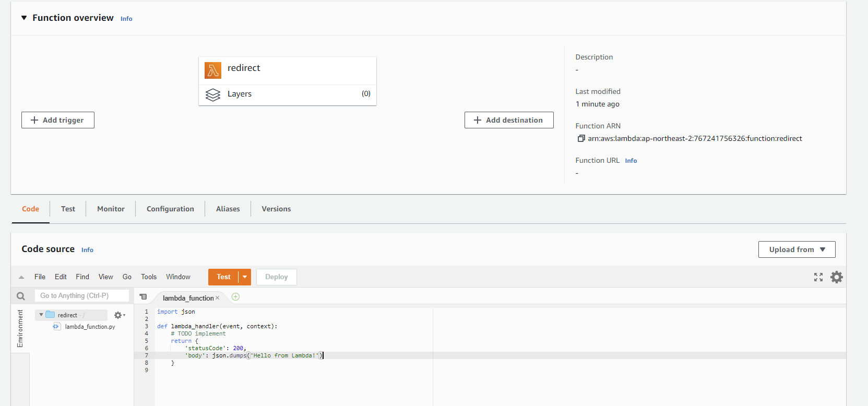Open Code source Info link
This screenshot has width=868, height=406.
pyautogui.click(x=87, y=250)
